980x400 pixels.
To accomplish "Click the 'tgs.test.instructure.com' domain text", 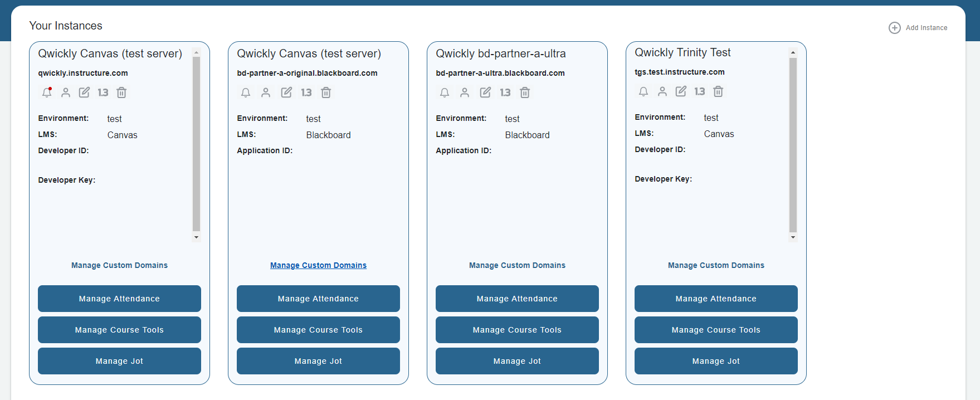I will click(x=680, y=72).
